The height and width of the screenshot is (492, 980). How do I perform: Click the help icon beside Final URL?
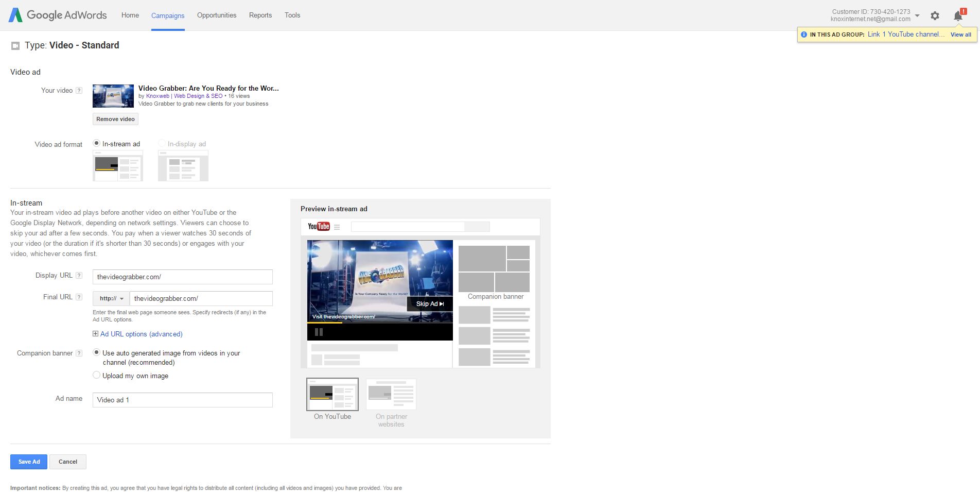[79, 297]
